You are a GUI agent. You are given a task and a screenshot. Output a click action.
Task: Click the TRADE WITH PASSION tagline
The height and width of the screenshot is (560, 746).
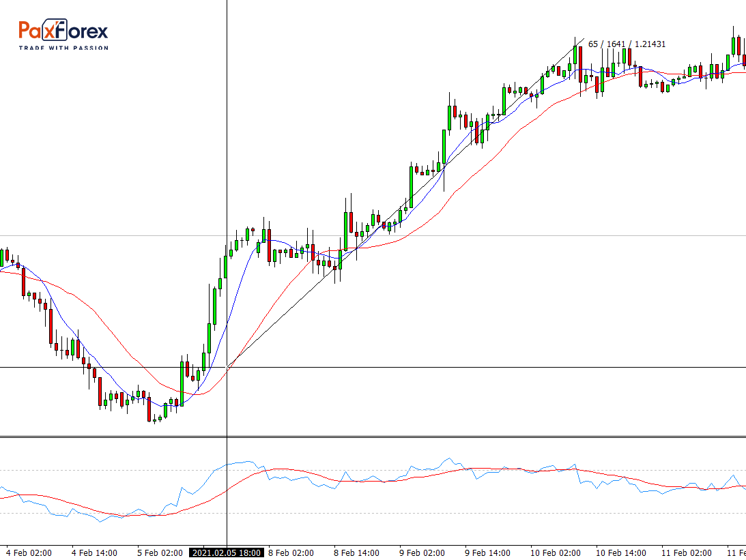click(x=63, y=48)
